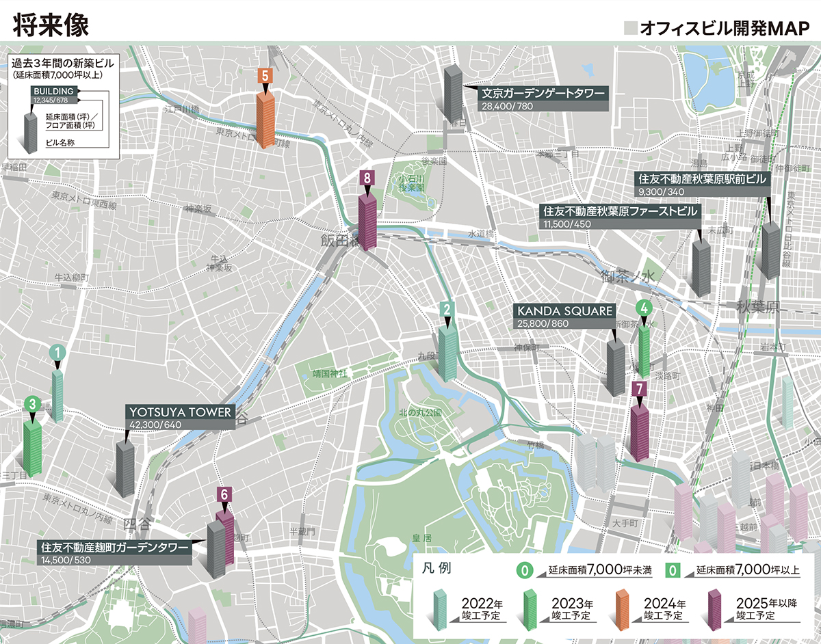Select the grey 住友不動産秋葉原ファーストビル building icon
Screen dimensions: 821x644
701,268
